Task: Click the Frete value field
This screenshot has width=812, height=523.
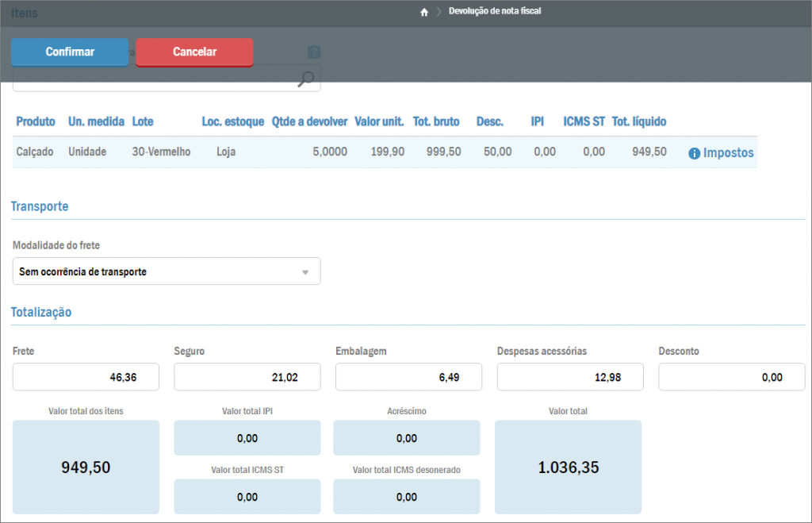Action: pyautogui.click(x=86, y=378)
